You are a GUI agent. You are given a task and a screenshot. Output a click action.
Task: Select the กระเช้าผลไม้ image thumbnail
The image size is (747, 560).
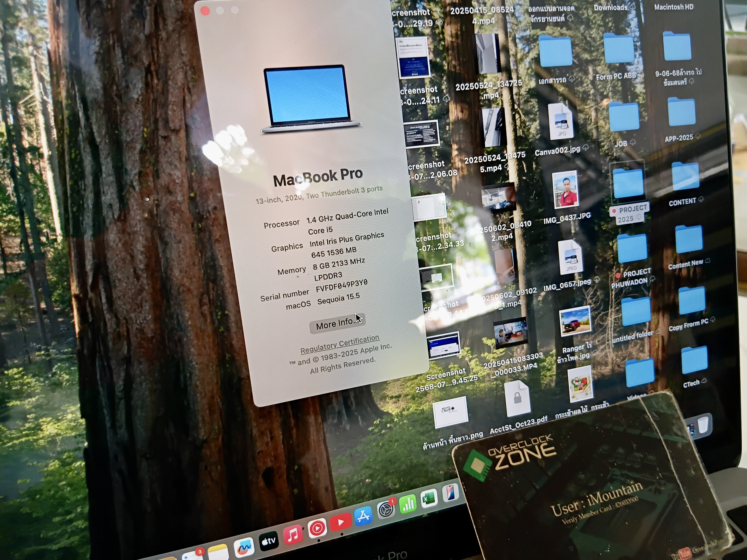(580, 384)
